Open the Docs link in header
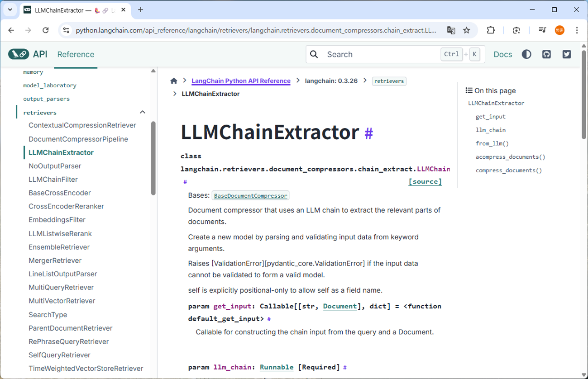This screenshot has width=588, height=379. click(x=503, y=54)
